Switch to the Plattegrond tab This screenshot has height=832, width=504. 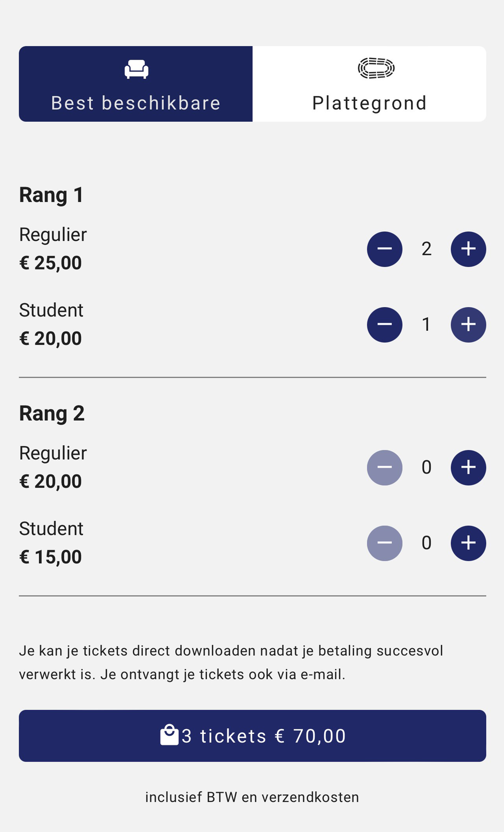tap(369, 84)
